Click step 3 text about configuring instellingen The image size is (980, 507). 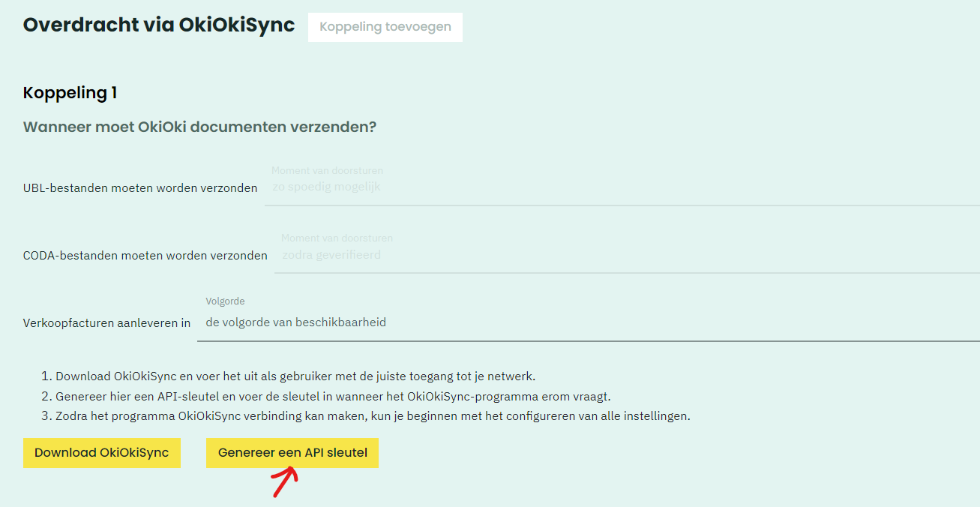point(373,415)
